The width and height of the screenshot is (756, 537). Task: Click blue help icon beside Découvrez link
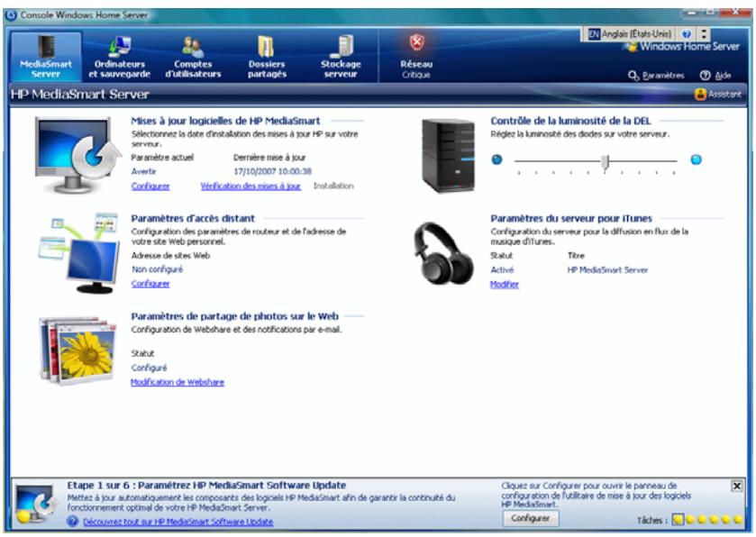(72, 521)
